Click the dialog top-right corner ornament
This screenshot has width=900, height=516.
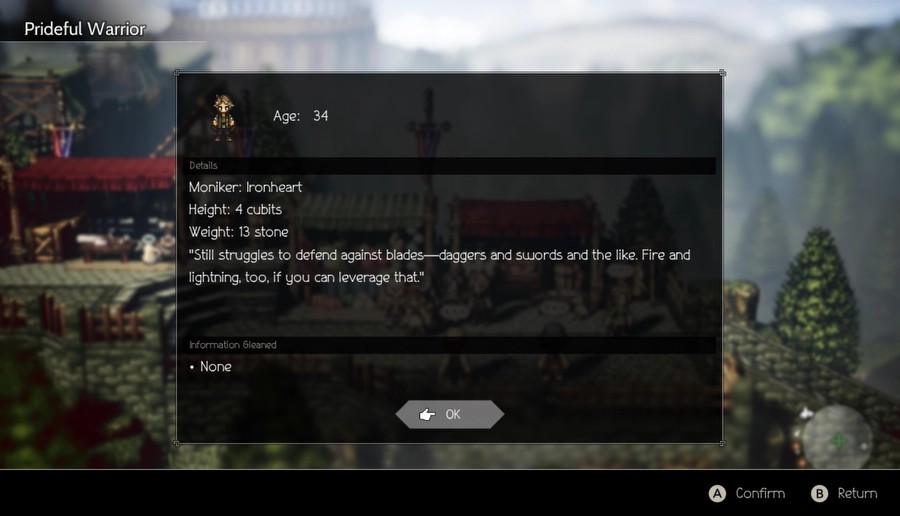tap(722, 73)
